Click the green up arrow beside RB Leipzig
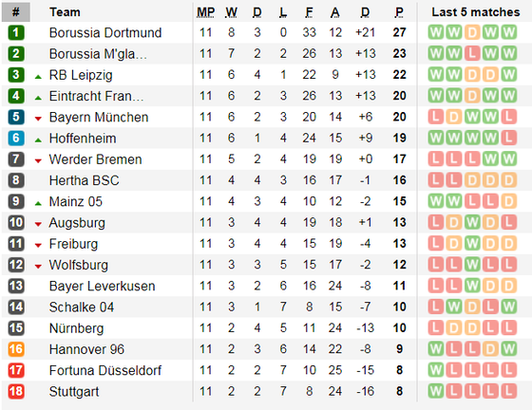532x410 pixels. coord(38,77)
